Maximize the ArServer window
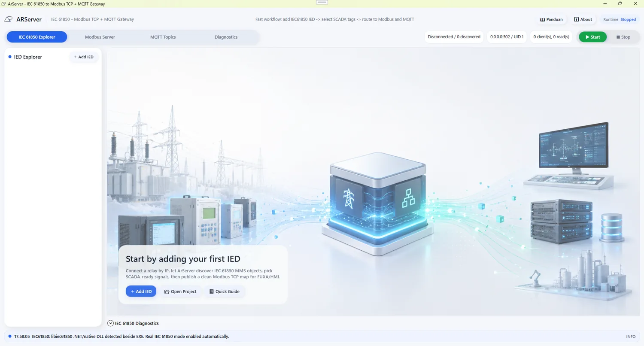The width and height of the screenshot is (644, 346). click(x=620, y=3)
